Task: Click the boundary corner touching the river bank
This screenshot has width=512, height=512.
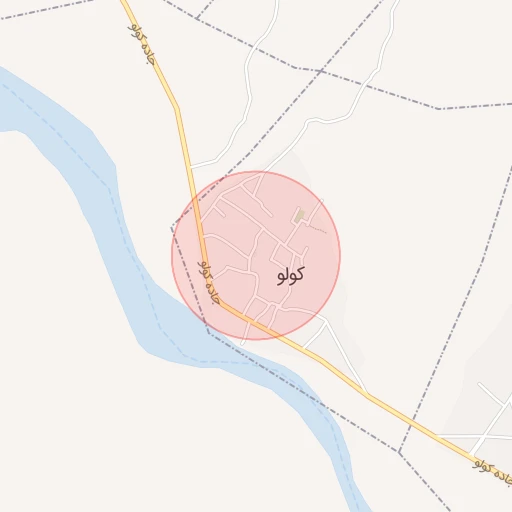Action: point(209,333)
